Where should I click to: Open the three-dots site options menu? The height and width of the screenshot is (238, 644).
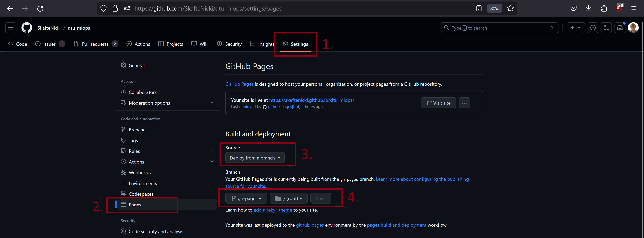464,103
